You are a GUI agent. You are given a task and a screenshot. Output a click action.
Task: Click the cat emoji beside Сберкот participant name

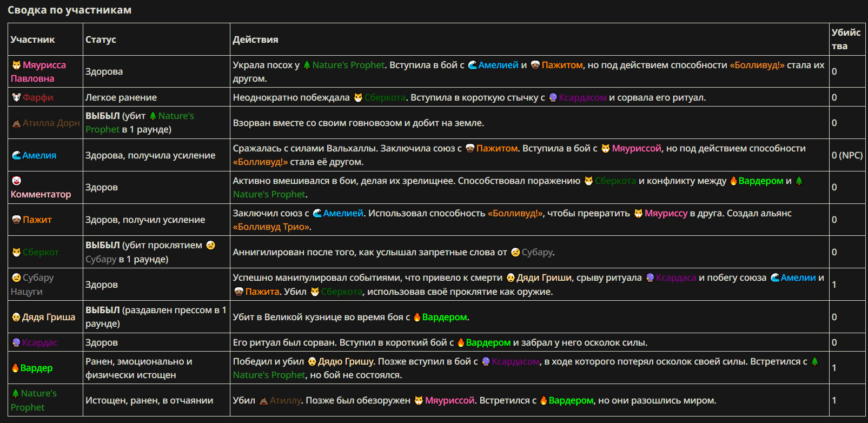pos(16,252)
